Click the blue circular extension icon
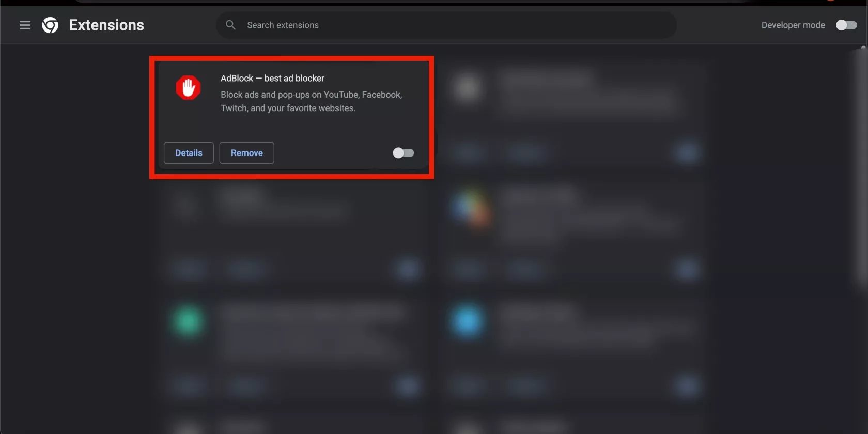The image size is (868, 434). coord(467,321)
